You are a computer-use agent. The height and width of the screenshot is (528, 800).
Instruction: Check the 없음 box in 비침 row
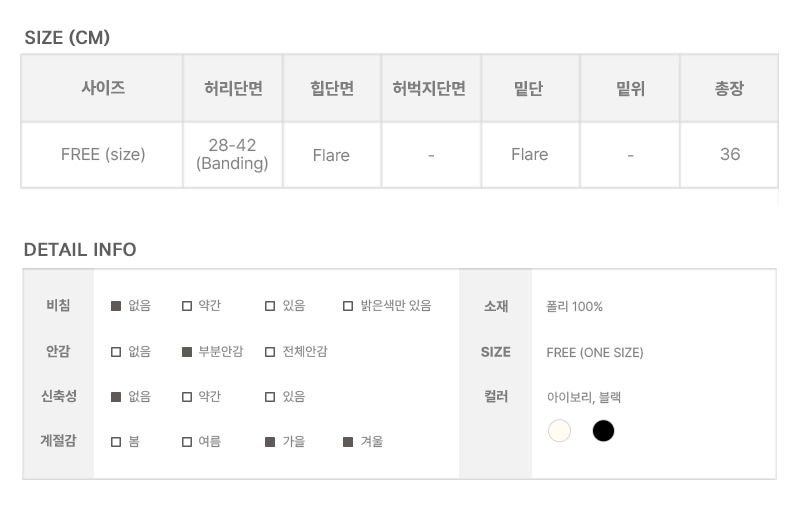(x=116, y=306)
